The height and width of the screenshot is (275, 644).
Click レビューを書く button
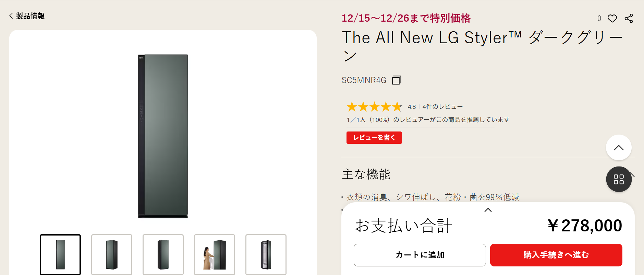(374, 138)
